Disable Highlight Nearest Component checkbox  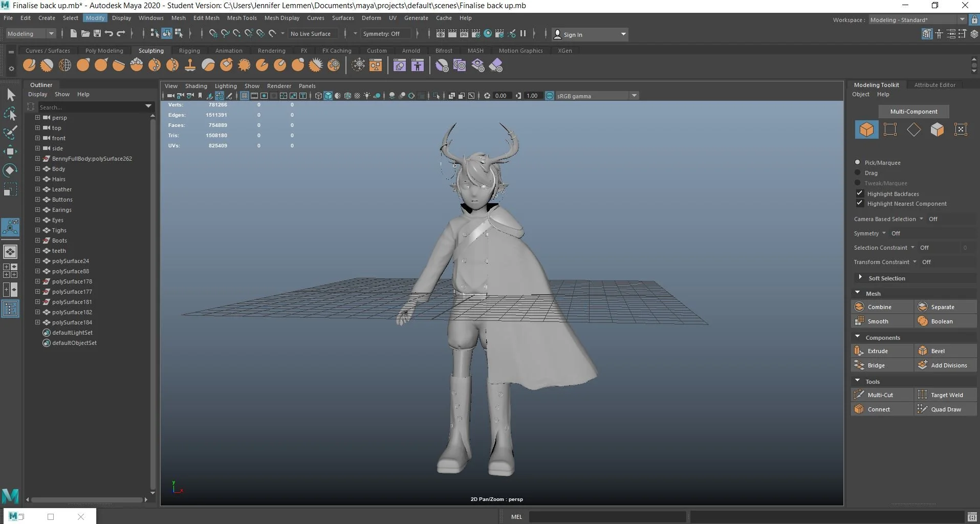(x=860, y=203)
